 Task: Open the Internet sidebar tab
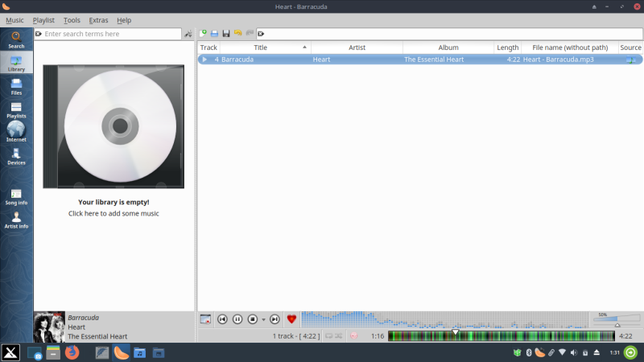[16, 133]
